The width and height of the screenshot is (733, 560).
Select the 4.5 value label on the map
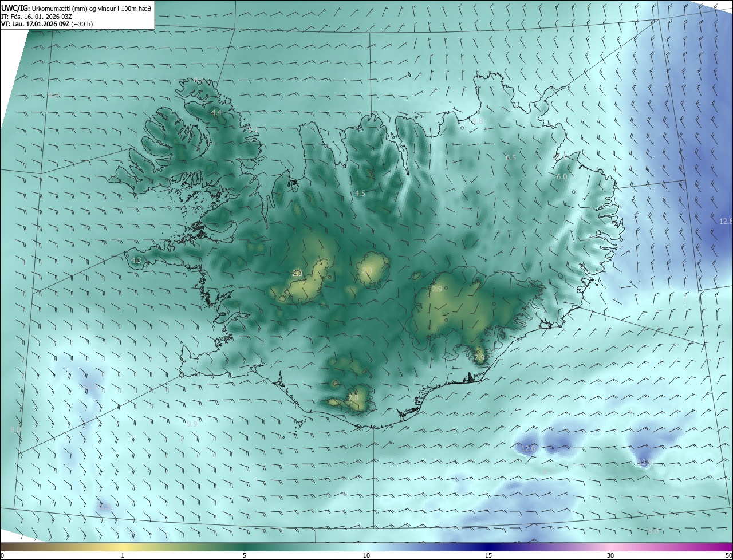[360, 194]
